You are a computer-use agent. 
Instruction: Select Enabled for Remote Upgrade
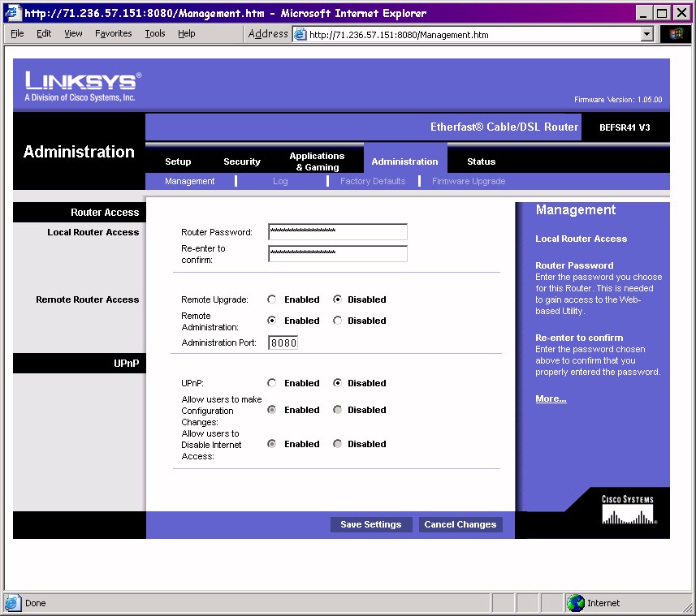(271, 299)
